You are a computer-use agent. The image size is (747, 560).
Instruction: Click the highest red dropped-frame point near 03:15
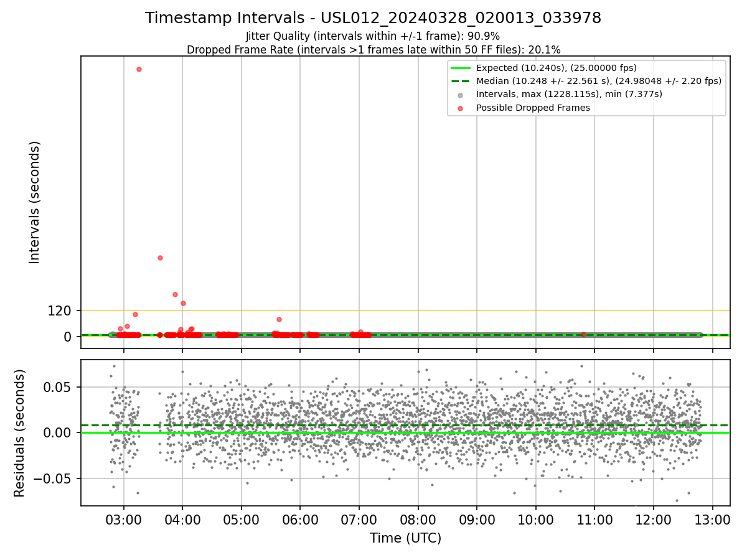pos(139,69)
